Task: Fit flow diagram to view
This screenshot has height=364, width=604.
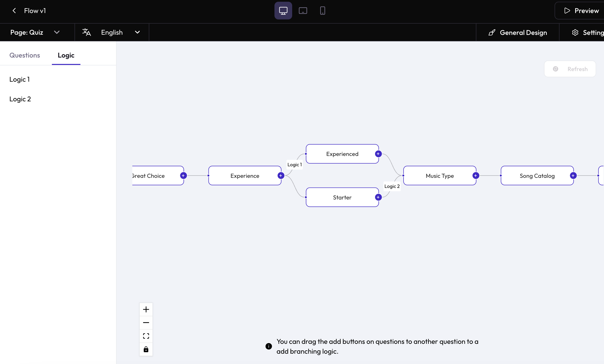Action: (146, 336)
